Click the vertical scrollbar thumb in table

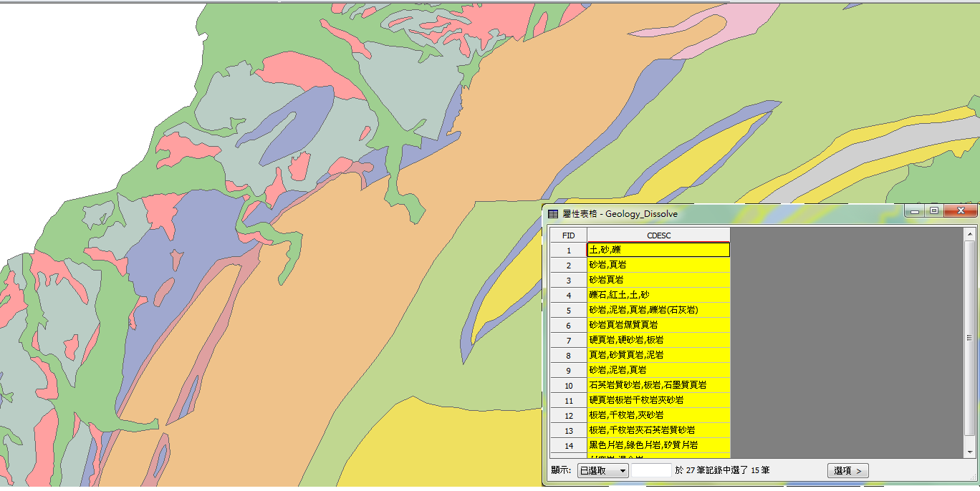[969, 336]
